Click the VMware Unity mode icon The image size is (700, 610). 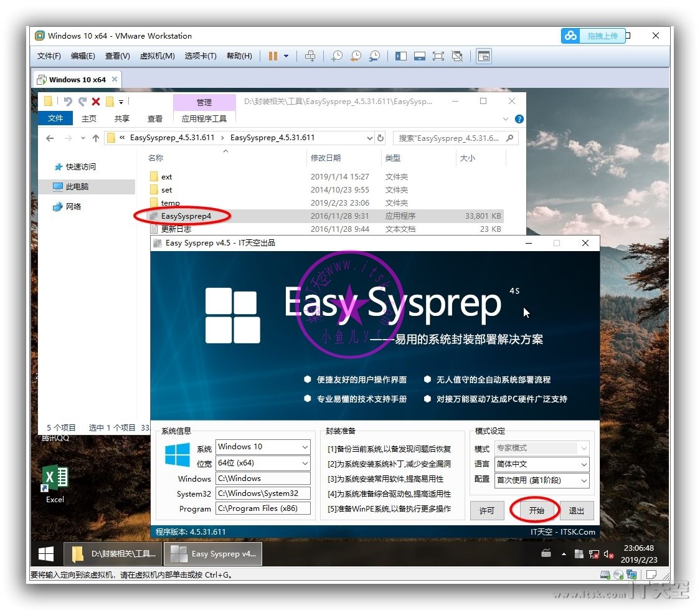pos(457,56)
